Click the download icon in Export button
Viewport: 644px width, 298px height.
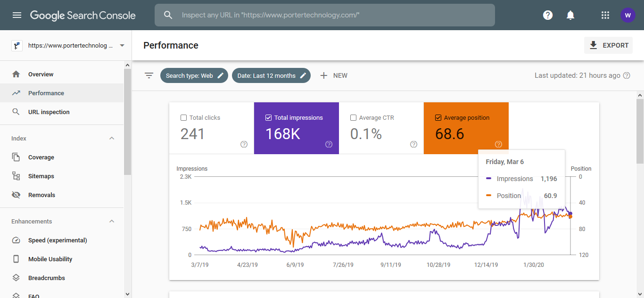pos(594,45)
